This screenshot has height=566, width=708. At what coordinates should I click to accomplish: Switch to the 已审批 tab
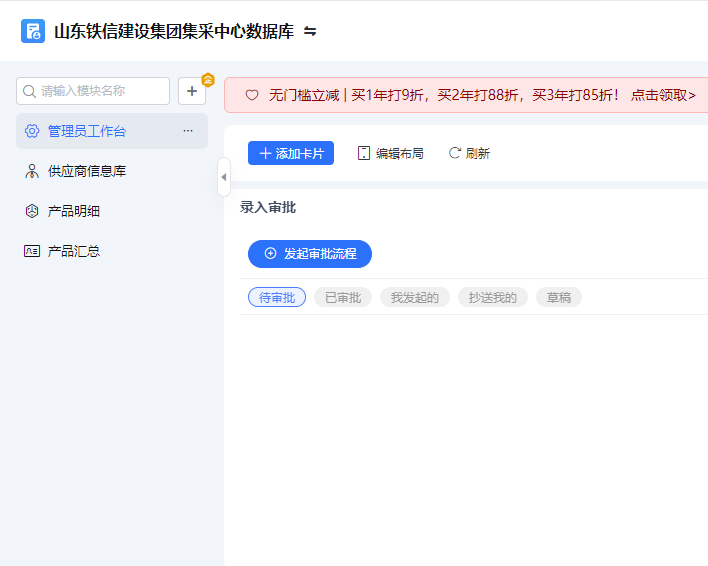343,298
